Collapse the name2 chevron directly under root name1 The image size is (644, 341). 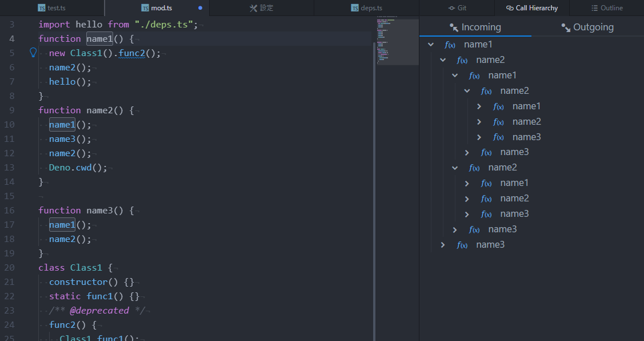click(443, 60)
